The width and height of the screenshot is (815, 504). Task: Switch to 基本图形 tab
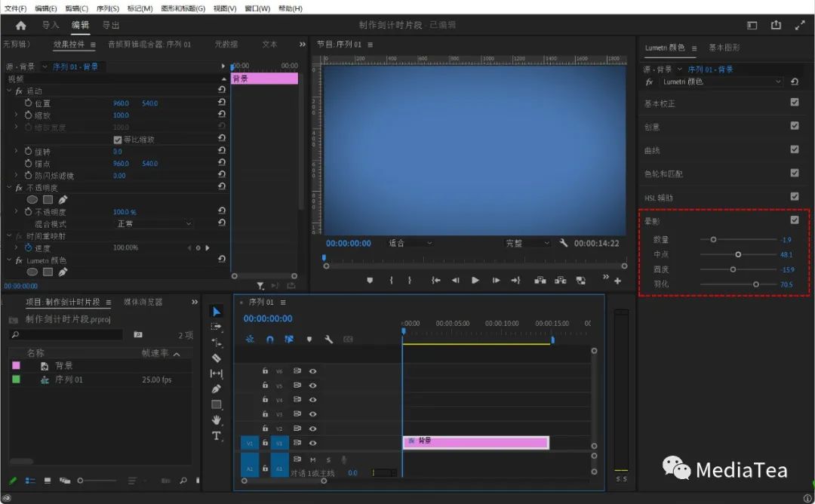coord(724,48)
